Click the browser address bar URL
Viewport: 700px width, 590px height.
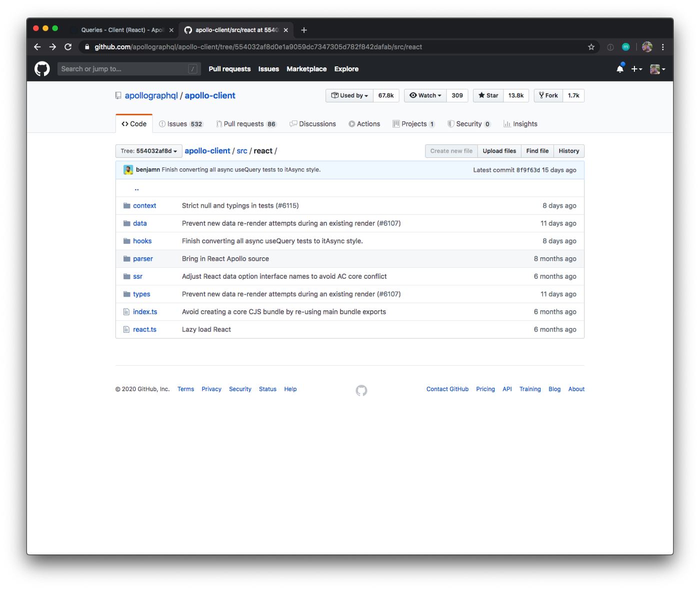coord(258,47)
